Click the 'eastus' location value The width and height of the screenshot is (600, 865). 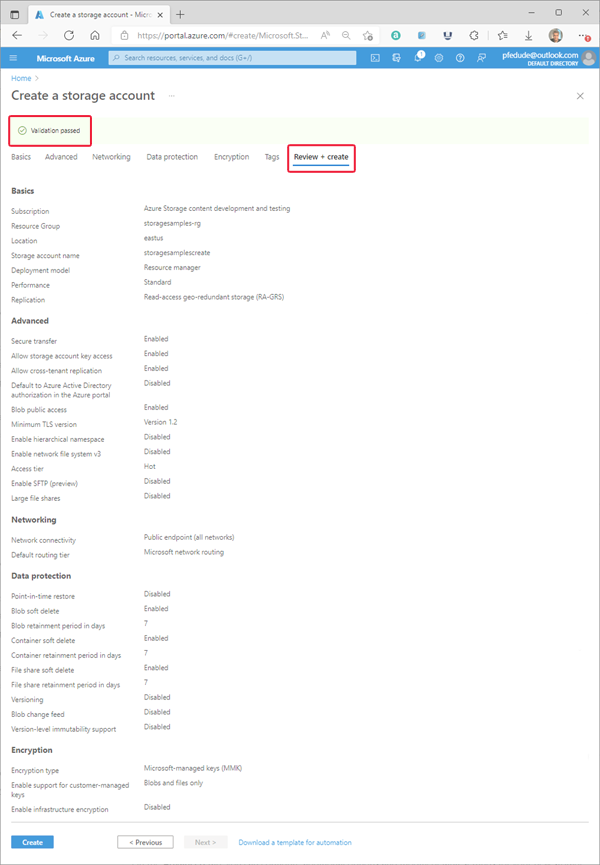tap(153, 238)
